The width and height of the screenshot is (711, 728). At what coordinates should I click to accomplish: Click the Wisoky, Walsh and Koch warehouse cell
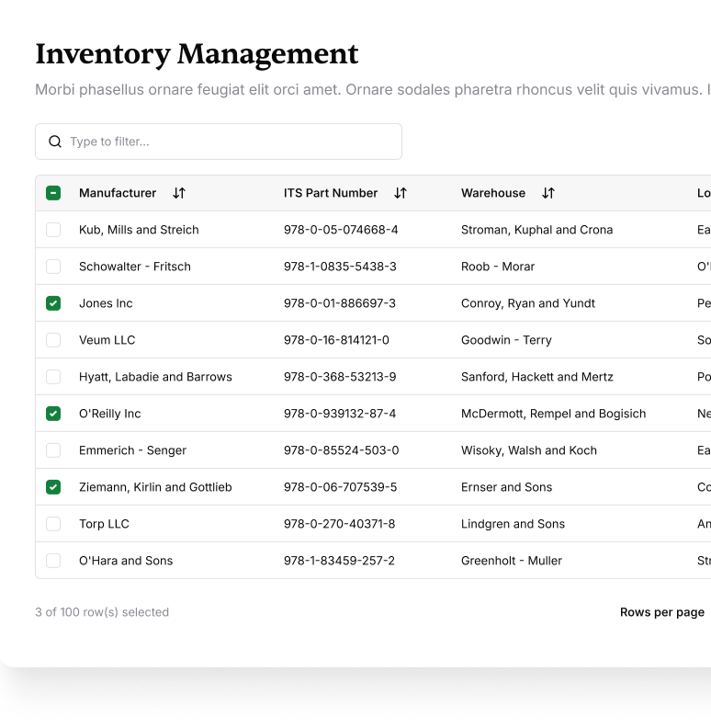(529, 450)
